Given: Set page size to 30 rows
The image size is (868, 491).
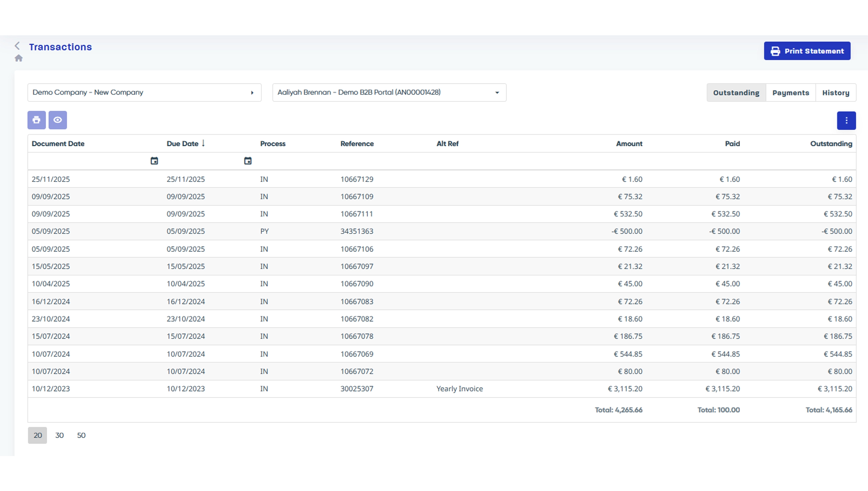Looking at the screenshot, I should pyautogui.click(x=59, y=435).
